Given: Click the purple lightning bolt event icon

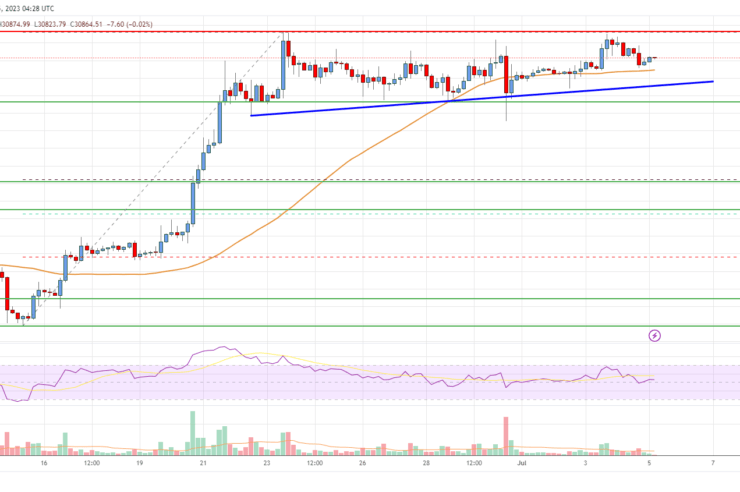Looking at the screenshot, I should pyautogui.click(x=654, y=335).
